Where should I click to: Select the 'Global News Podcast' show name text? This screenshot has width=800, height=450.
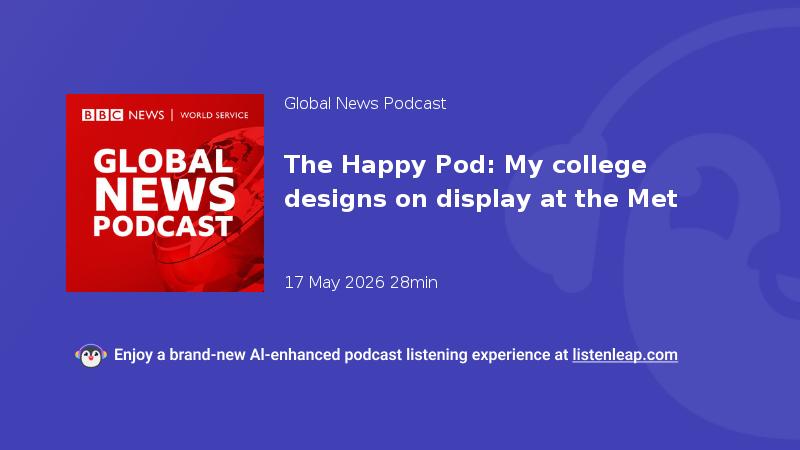tap(365, 104)
